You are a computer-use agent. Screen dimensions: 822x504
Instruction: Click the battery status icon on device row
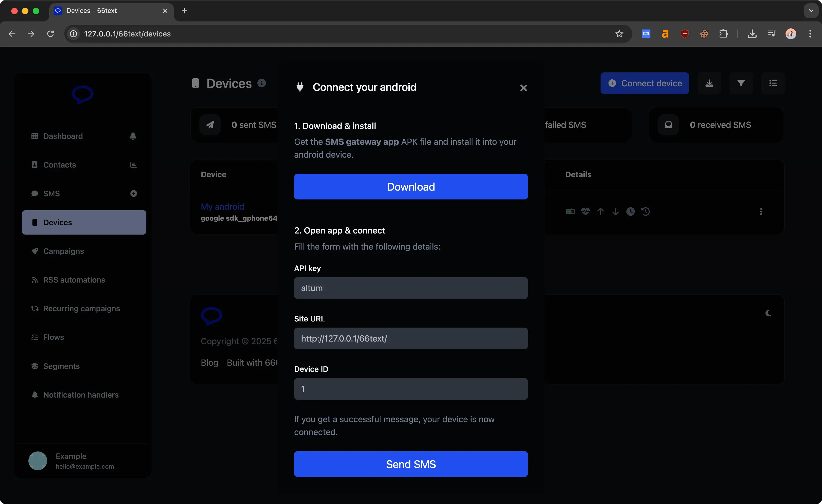[x=571, y=212]
